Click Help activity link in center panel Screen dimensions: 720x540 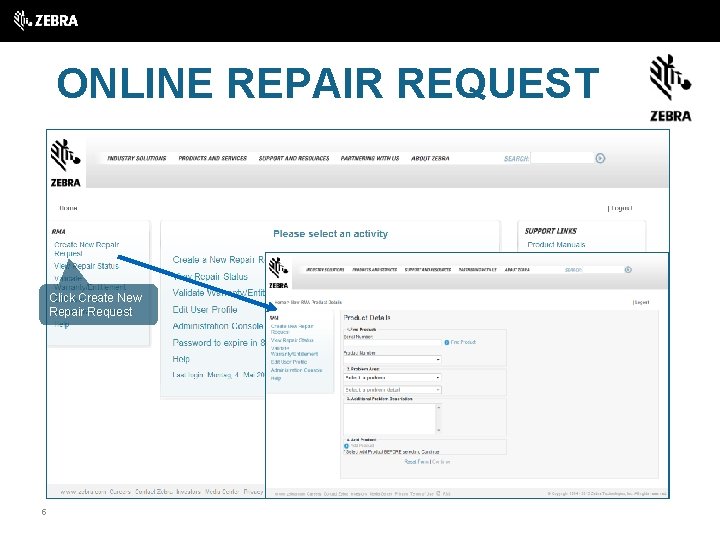coord(181,359)
